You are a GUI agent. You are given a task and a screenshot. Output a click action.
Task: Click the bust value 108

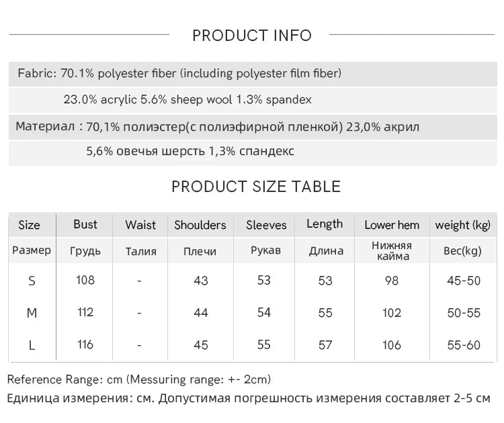(x=85, y=280)
